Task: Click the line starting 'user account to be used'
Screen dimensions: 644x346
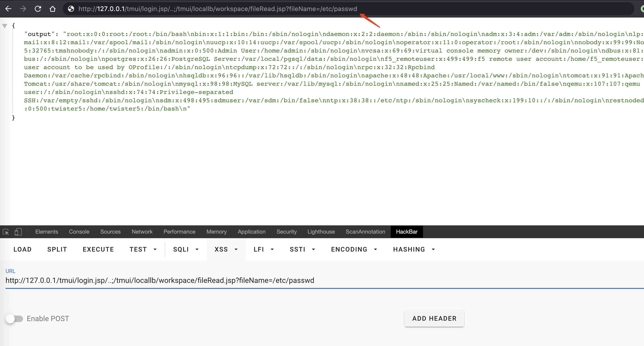Action: (x=229, y=67)
